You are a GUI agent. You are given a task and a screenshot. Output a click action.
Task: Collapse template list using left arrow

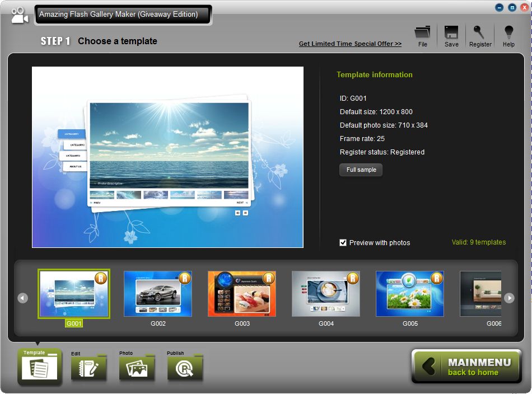coord(22,298)
